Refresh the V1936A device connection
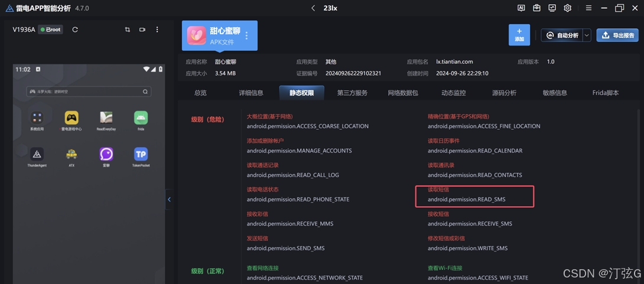Image resolution: width=644 pixels, height=284 pixels. click(x=75, y=30)
